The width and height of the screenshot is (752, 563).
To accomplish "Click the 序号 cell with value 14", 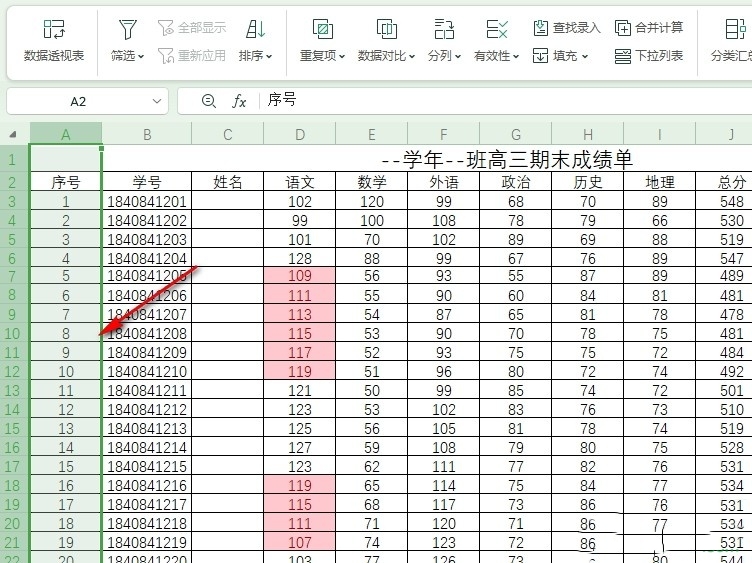I will tap(66, 447).
